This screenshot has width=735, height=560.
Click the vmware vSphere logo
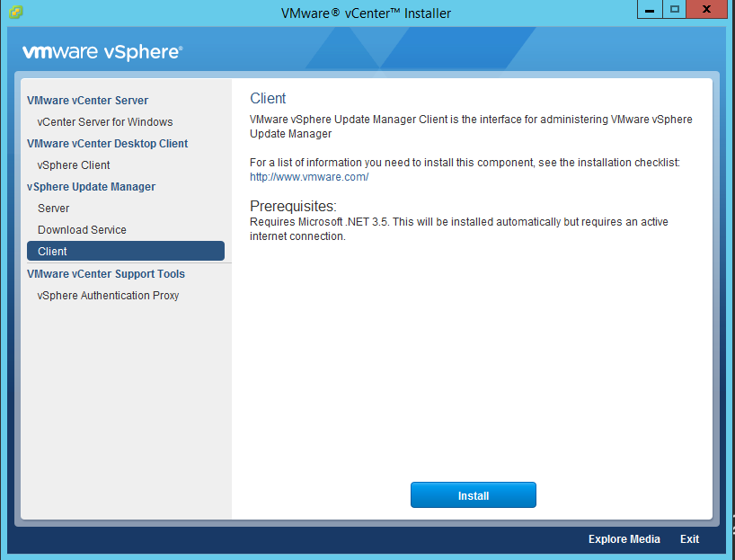tap(102, 51)
